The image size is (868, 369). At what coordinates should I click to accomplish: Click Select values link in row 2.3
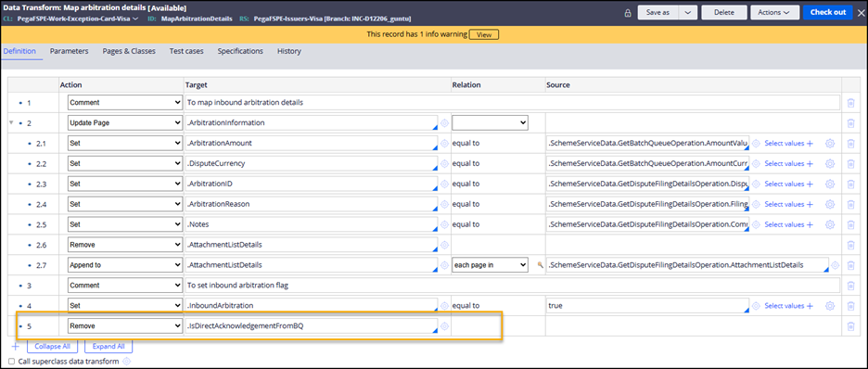coord(789,184)
